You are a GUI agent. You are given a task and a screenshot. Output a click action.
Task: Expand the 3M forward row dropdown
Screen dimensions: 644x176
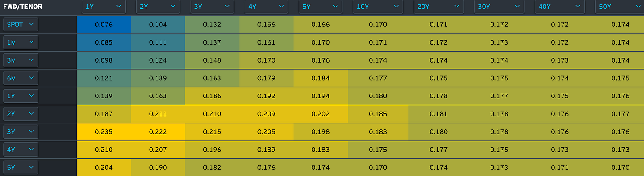click(x=21, y=60)
